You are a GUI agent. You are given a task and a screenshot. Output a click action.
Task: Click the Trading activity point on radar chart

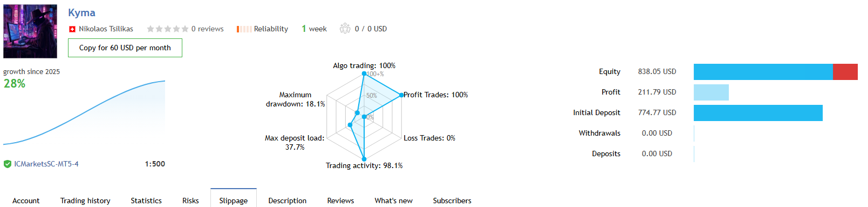[364, 159]
